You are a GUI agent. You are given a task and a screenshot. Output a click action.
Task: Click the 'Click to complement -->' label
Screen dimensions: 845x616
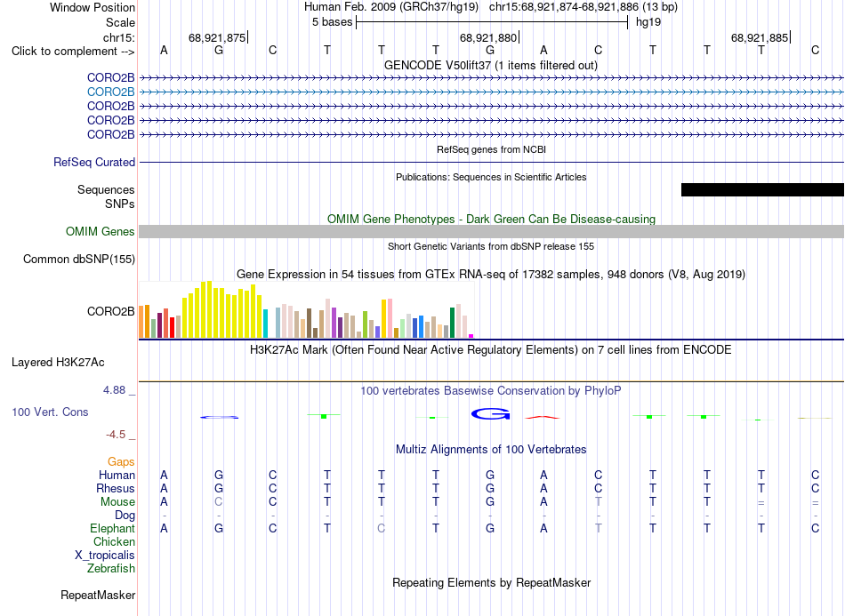pos(73,52)
